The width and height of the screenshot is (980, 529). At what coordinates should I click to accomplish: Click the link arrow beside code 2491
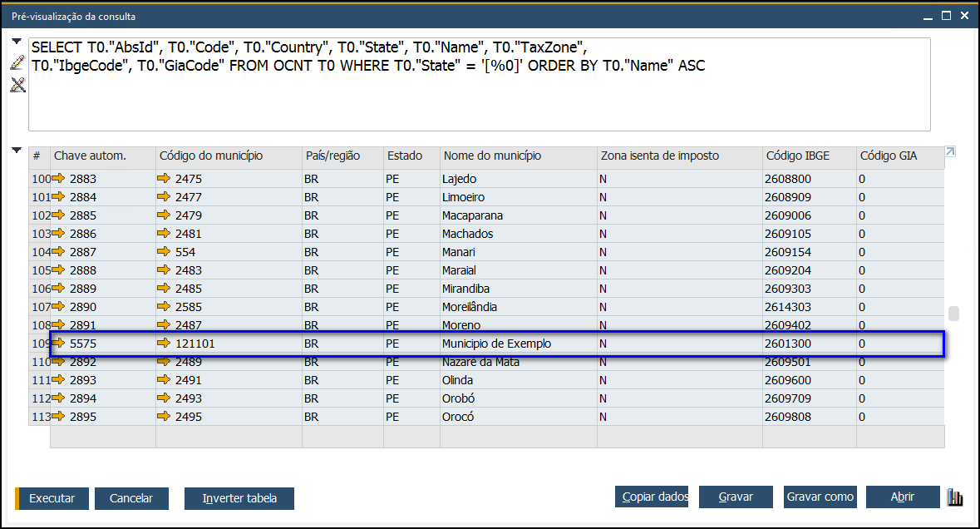[x=164, y=380]
